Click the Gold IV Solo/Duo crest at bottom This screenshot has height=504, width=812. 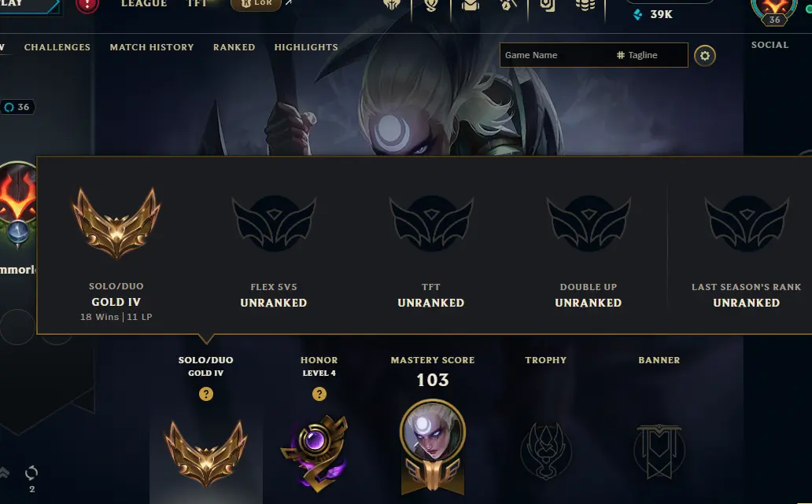click(206, 454)
